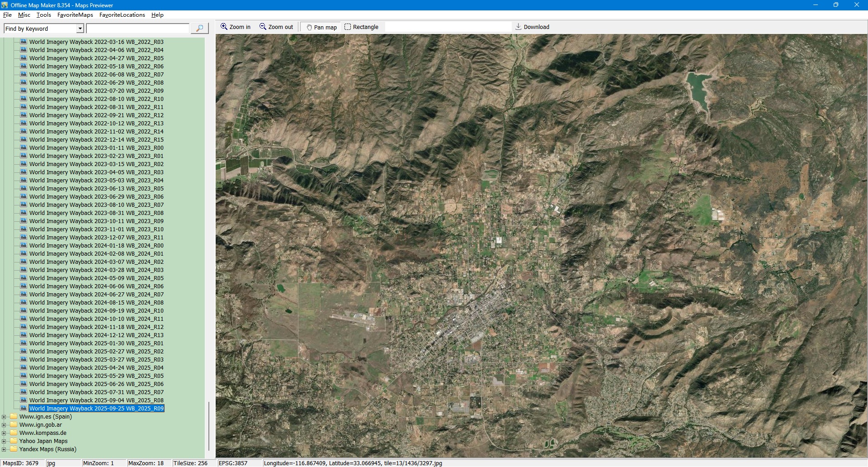The image size is (868, 467).
Task: Open the Find by Keyword dropdown
Action: coord(80,29)
